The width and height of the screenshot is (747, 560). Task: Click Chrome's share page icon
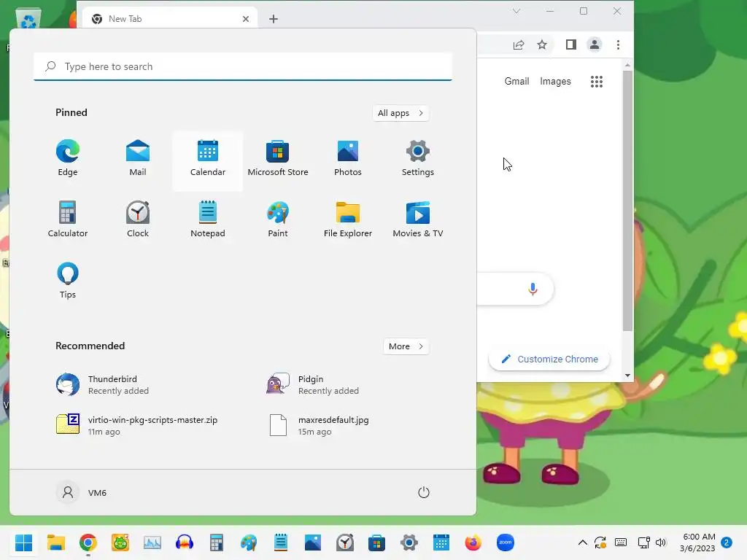[x=519, y=44]
